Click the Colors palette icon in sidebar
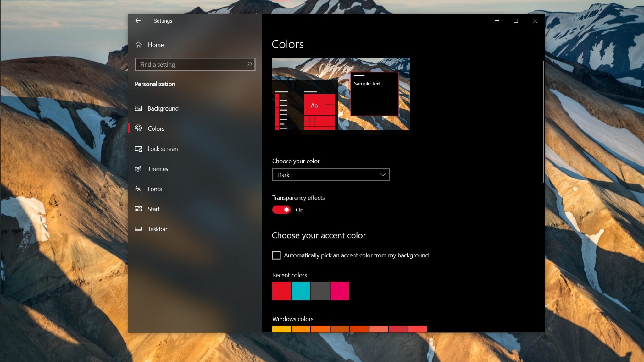The image size is (644, 362). pos(138,128)
